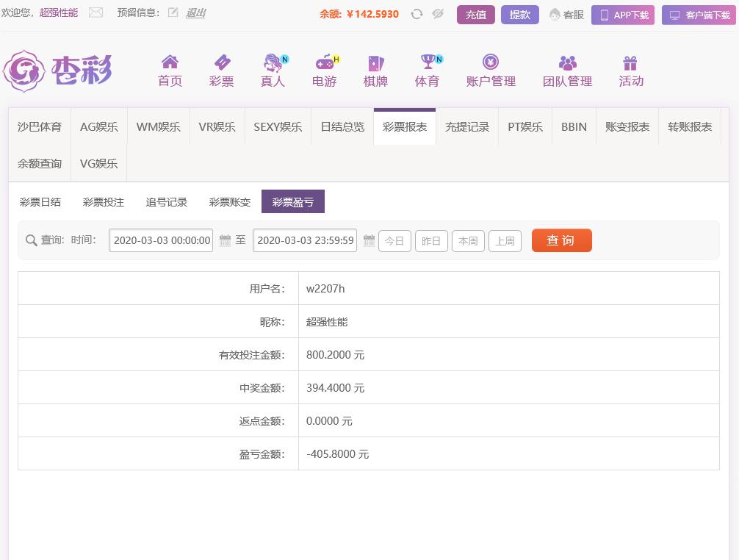The height and width of the screenshot is (560, 739).
Task: Switch to 余额查询 tab
Action: pyautogui.click(x=40, y=164)
